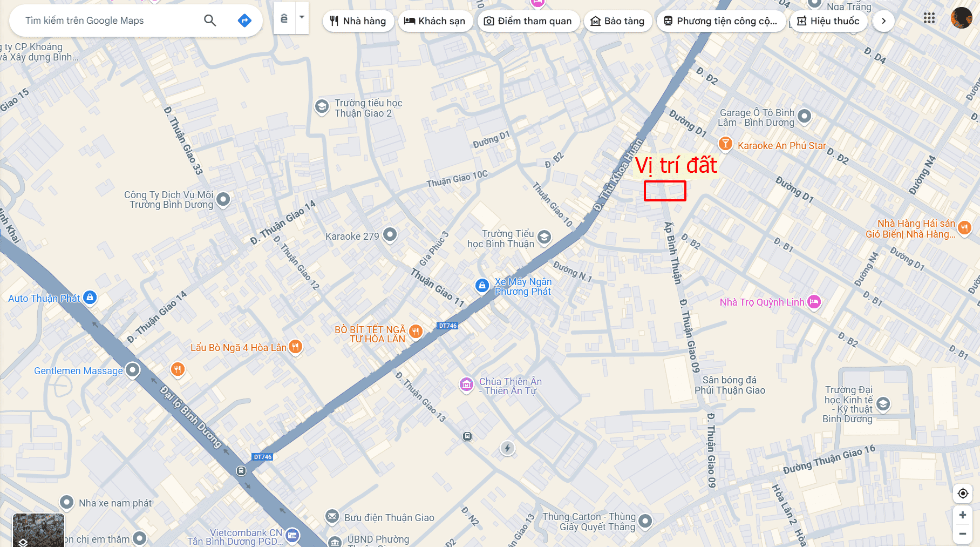The height and width of the screenshot is (547, 980).
Task: Show more category chips with right chevron
Action: pos(883,21)
